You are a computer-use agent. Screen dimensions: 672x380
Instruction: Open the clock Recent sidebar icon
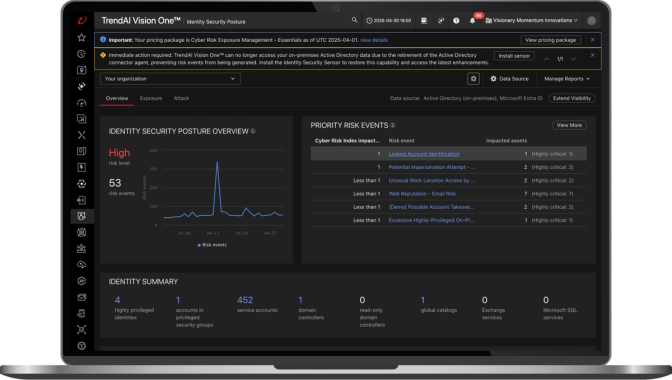coord(81,54)
